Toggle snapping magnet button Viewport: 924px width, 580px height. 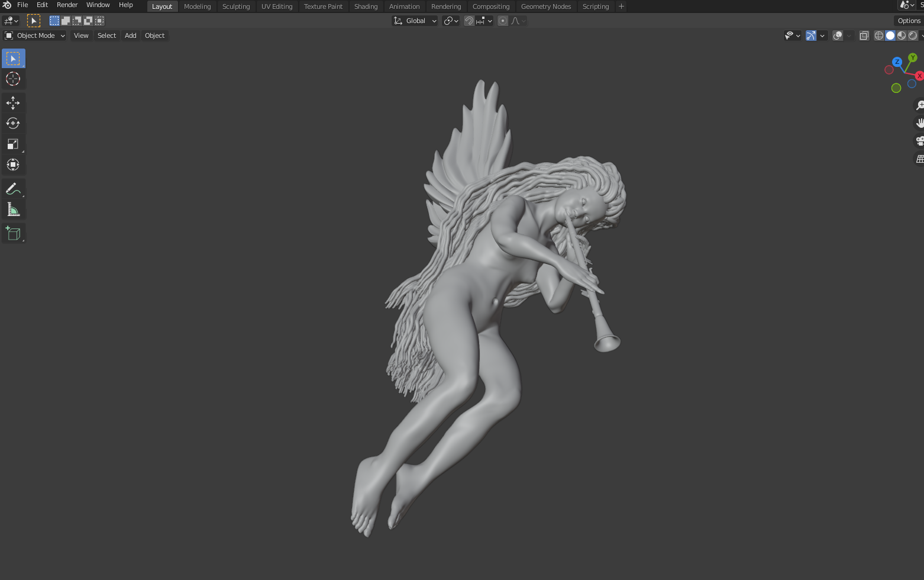coord(469,21)
